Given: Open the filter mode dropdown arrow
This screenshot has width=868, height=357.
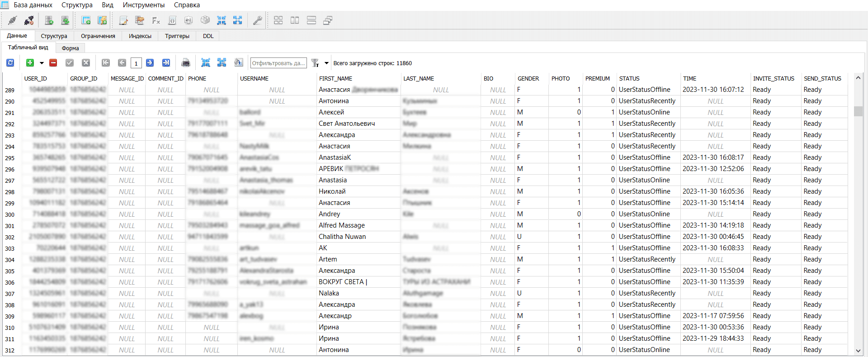Looking at the screenshot, I should [x=326, y=63].
